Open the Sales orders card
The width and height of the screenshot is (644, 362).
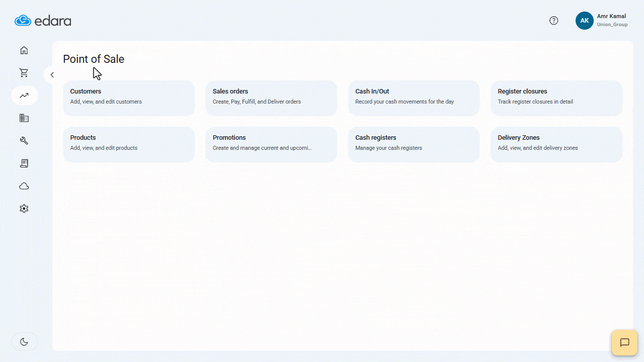[271, 98]
